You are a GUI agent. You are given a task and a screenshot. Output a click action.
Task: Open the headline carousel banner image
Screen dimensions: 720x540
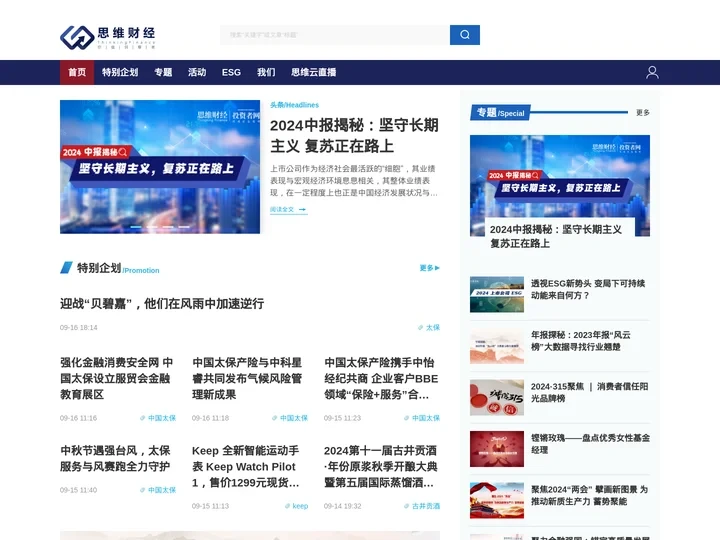pos(160,167)
